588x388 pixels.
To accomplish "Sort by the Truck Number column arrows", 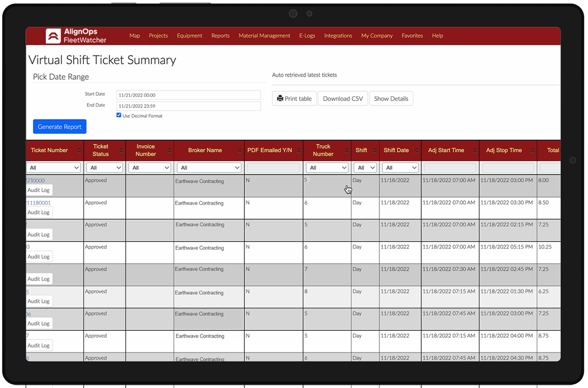I will [347, 151].
